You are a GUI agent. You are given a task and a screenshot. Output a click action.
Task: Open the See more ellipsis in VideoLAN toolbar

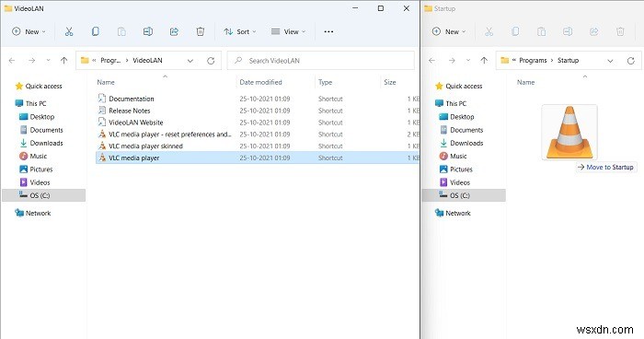pyautogui.click(x=328, y=31)
